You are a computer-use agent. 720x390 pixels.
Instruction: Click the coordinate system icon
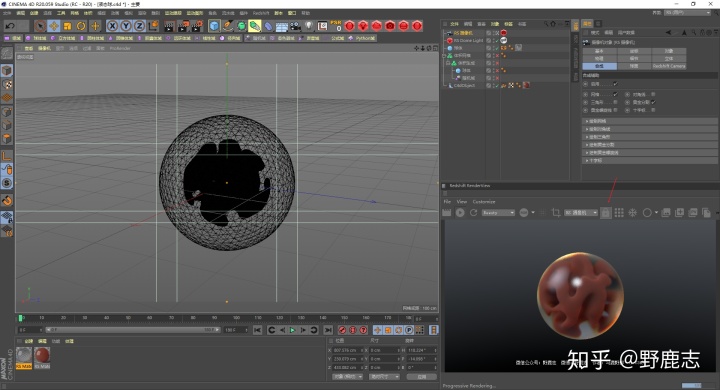(x=153, y=26)
